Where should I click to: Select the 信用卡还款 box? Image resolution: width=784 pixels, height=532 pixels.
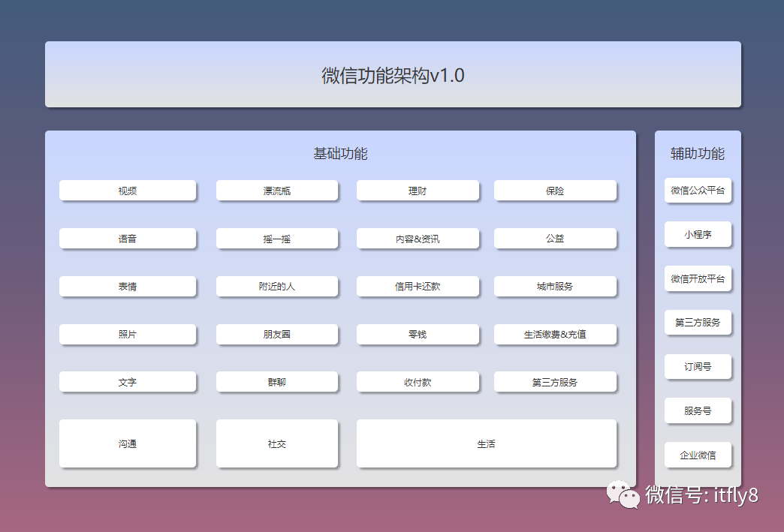click(x=418, y=286)
